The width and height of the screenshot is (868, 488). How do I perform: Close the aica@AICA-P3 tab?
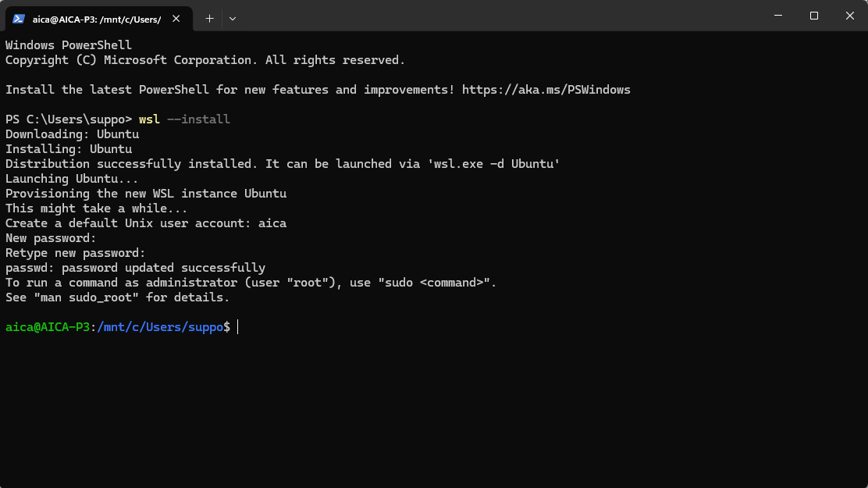178,19
